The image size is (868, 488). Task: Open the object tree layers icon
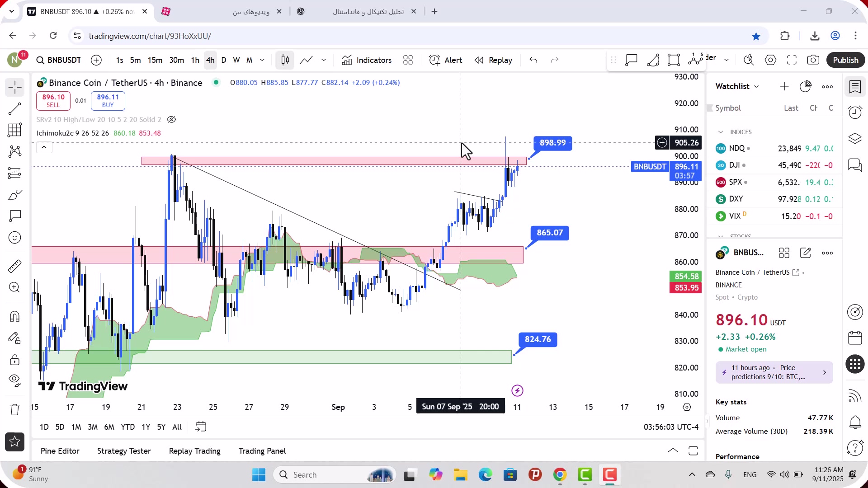tap(855, 138)
